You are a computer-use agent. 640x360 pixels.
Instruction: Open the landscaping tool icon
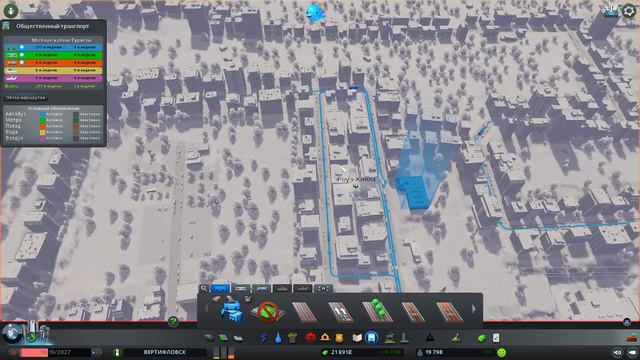click(456, 338)
